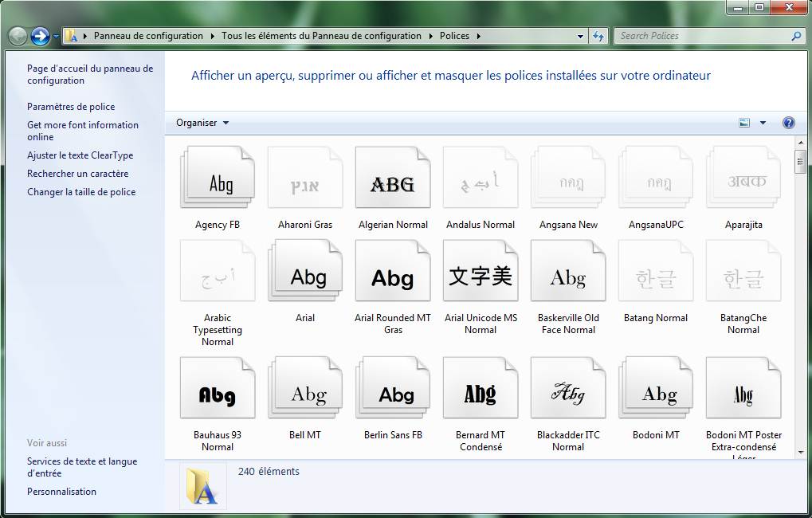Select the Agency FB font icon

[218, 178]
